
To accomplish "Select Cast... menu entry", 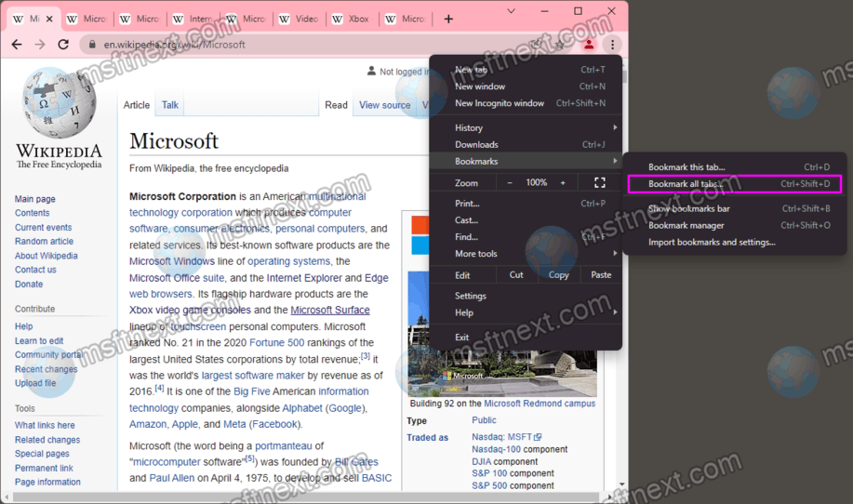I will pos(526,220).
